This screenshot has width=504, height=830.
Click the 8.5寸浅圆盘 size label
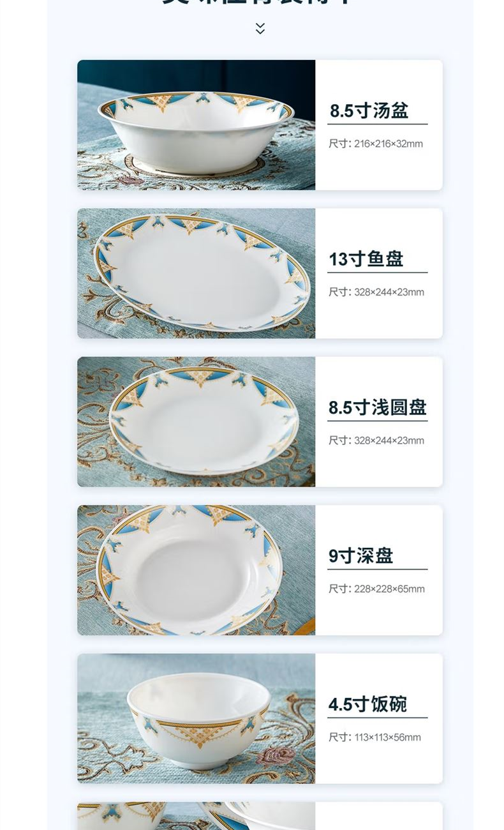(376, 441)
